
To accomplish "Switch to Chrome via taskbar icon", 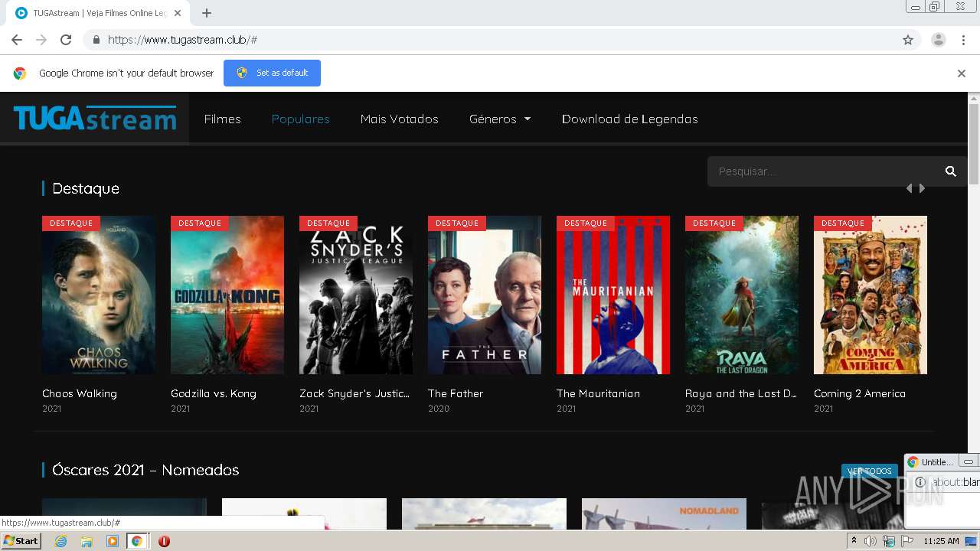I will (x=136, y=541).
